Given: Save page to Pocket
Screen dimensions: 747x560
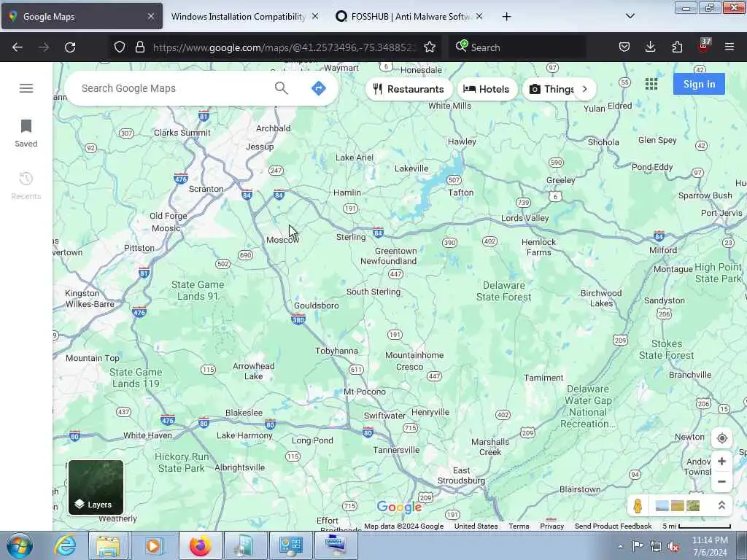Looking at the screenshot, I should click(x=624, y=47).
